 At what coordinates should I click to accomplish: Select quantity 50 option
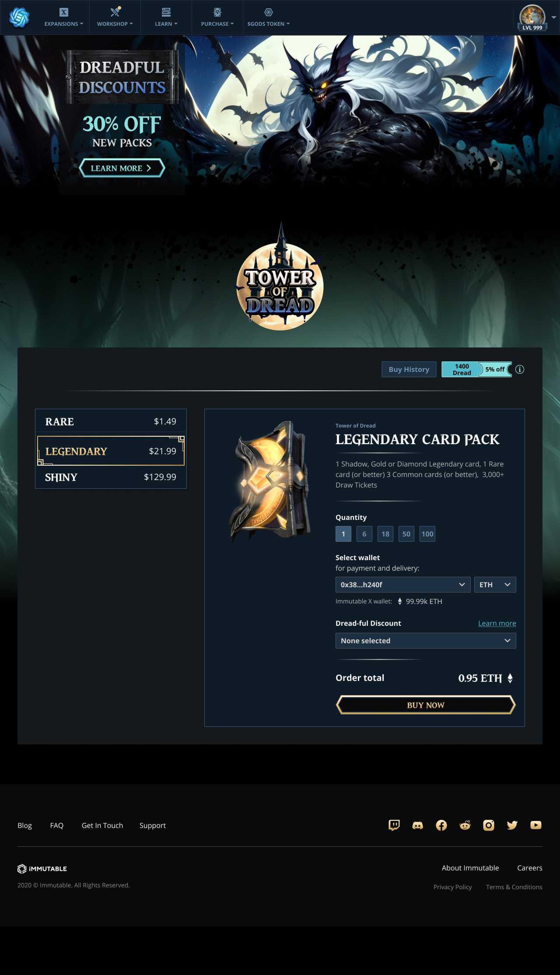click(406, 534)
